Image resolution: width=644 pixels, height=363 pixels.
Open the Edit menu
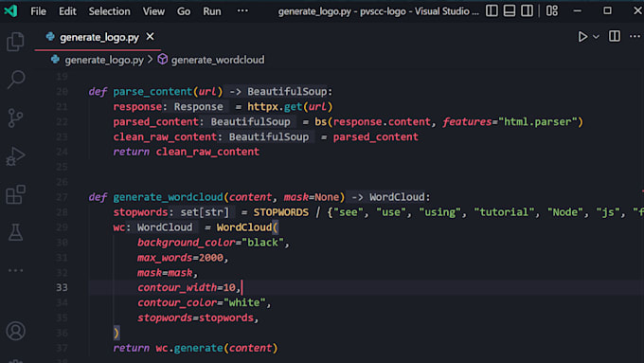tap(67, 11)
